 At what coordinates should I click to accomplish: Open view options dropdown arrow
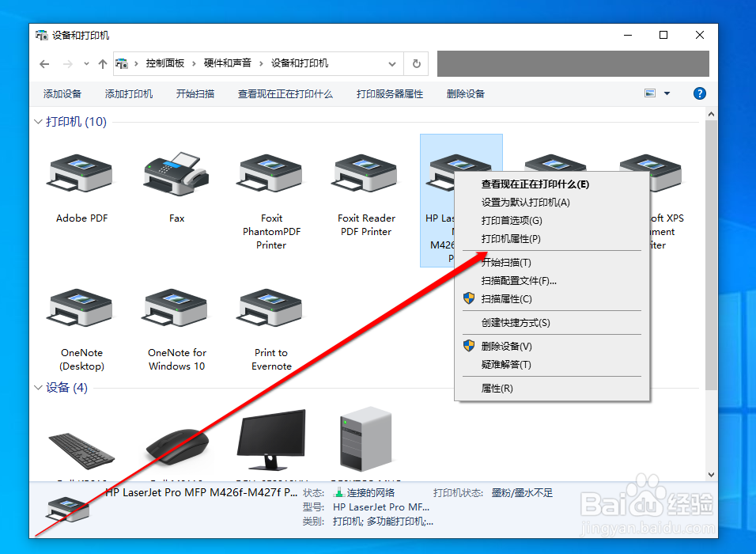coord(667,93)
